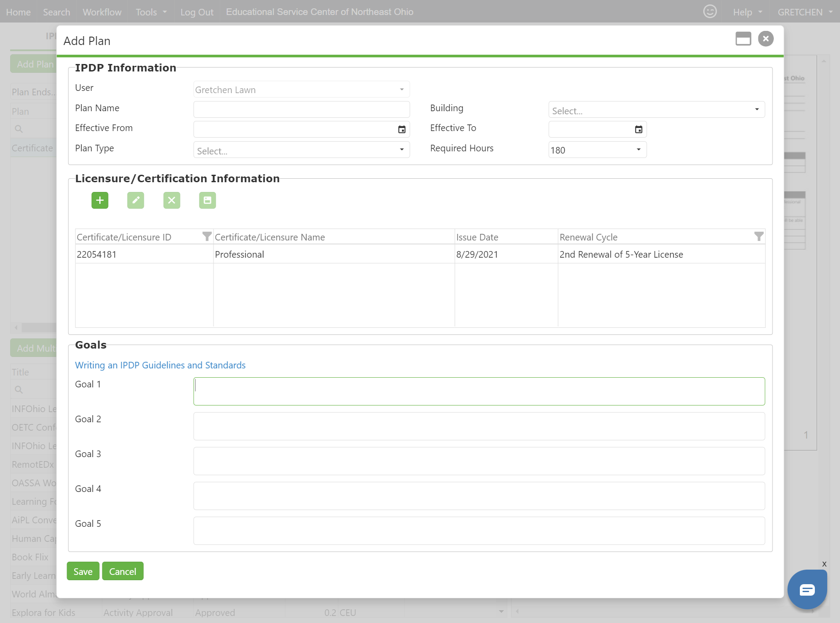This screenshot has width=840, height=623.
Task: Save the new plan
Action: pos(83,571)
